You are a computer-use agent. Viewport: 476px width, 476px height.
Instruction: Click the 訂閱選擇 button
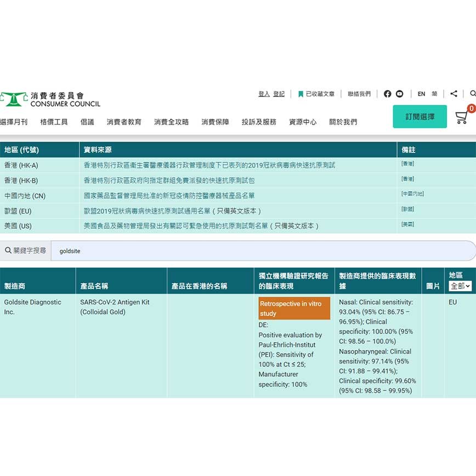click(x=420, y=117)
